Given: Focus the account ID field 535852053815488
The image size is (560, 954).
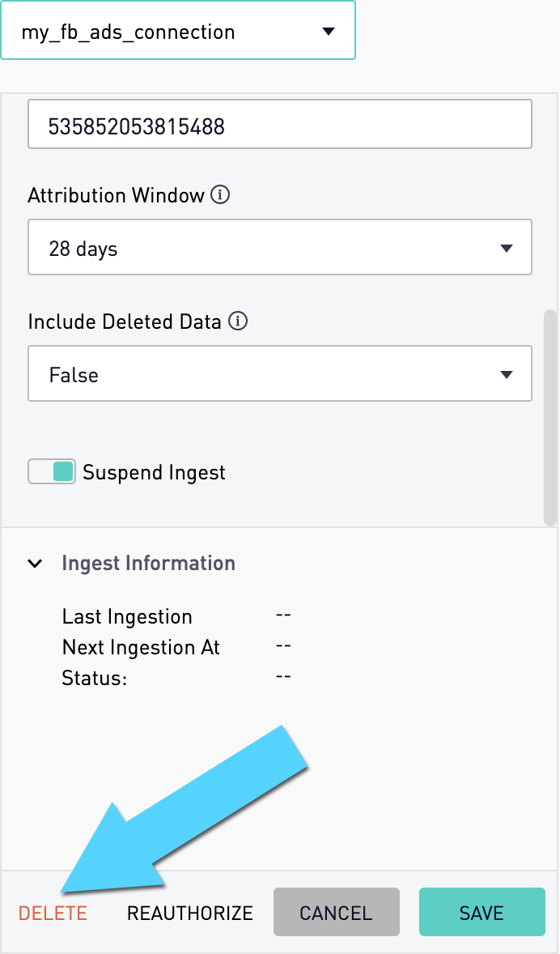Looking at the screenshot, I should click(280, 125).
